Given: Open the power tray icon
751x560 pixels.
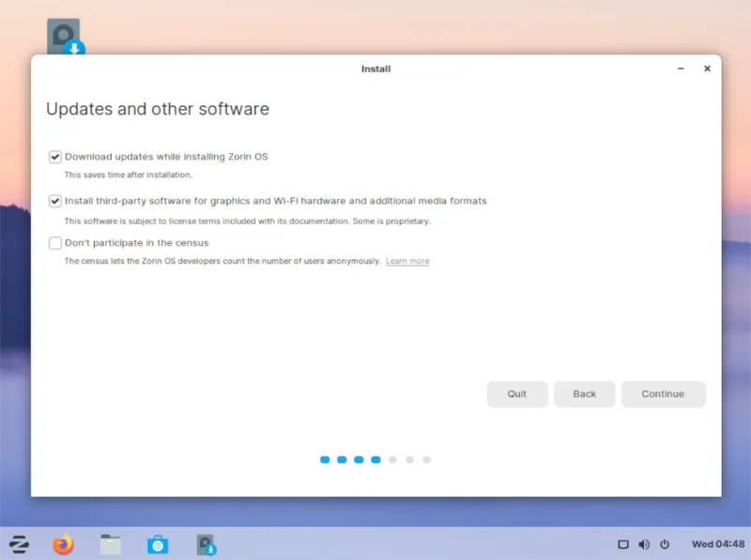Looking at the screenshot, I should click(x=665, y=544).
